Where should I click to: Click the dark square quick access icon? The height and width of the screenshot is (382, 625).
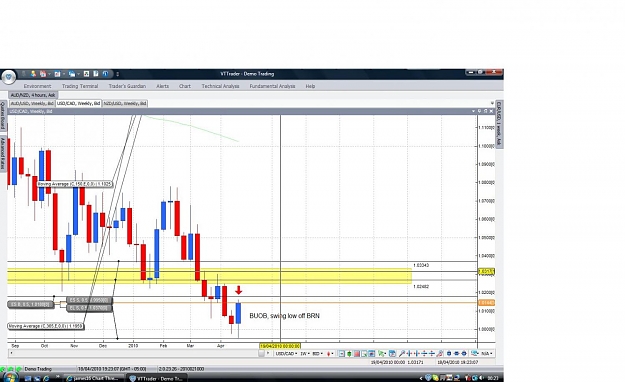point(86,74)
